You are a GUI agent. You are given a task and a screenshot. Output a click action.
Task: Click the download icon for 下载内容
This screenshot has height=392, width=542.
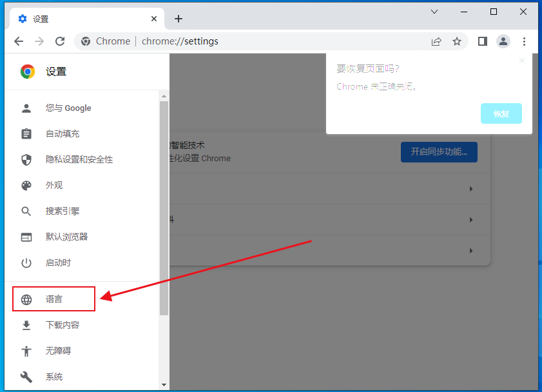coord(26,326)
